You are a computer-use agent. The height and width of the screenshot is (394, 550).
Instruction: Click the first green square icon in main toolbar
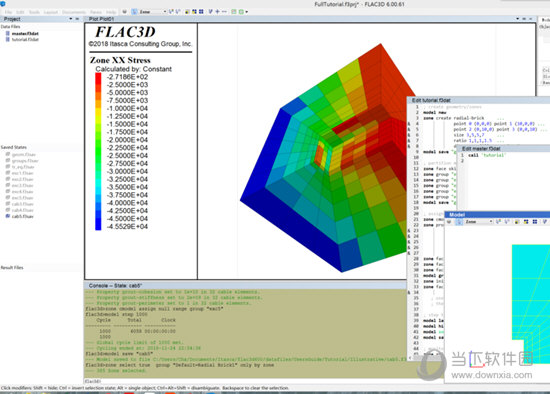234,12
